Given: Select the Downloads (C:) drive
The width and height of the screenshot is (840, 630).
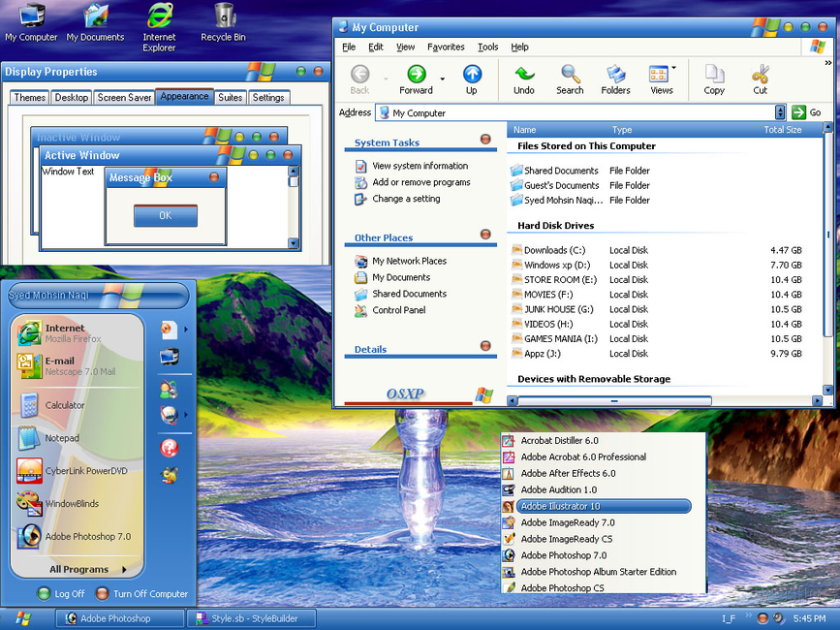Looking at the screenshot, I should click(554, 250).
